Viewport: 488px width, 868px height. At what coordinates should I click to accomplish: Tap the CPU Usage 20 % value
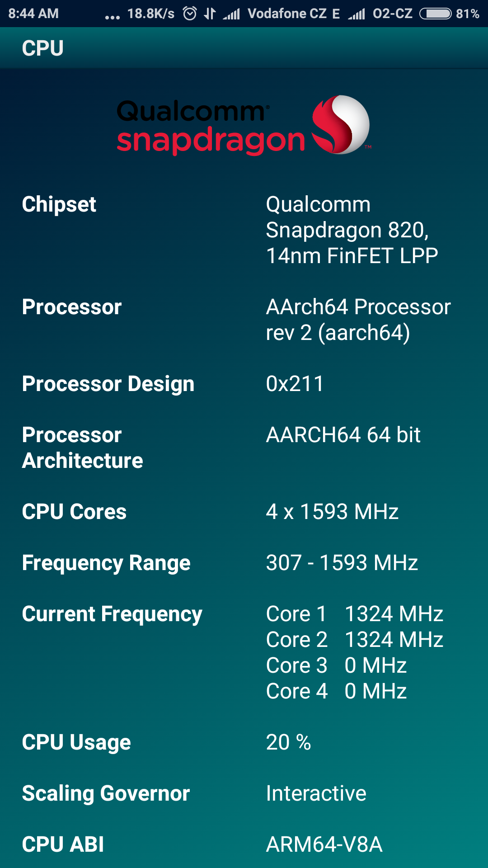[288, 742]
